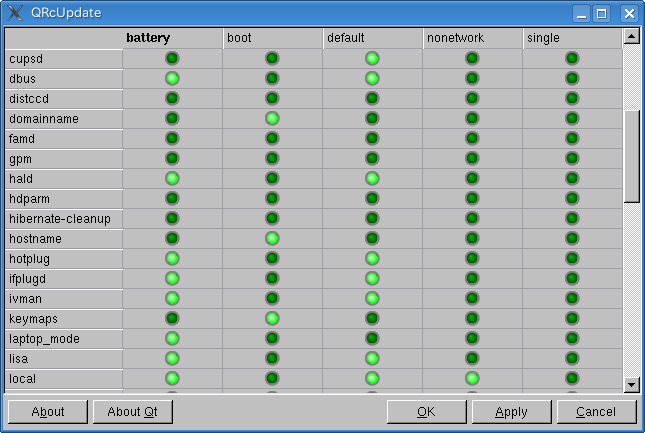Open the About Qt dialog

132,411
